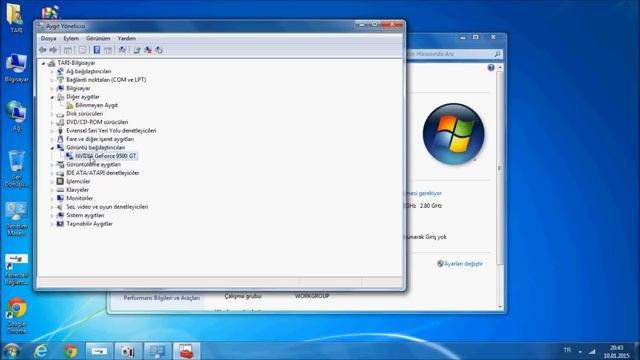This screenshot has width=640, height=360.
Task: Expand the Klavyeler category
Action: (x=52, y=190)
